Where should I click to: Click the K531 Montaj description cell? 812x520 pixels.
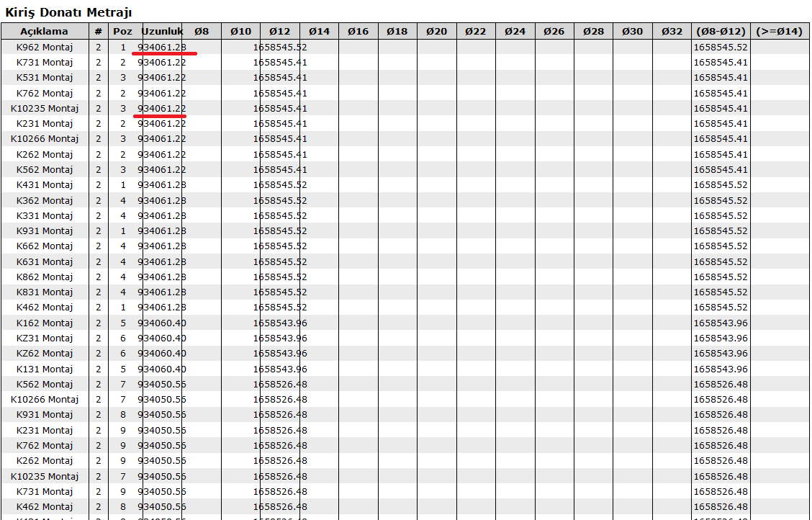click(45, 78)
